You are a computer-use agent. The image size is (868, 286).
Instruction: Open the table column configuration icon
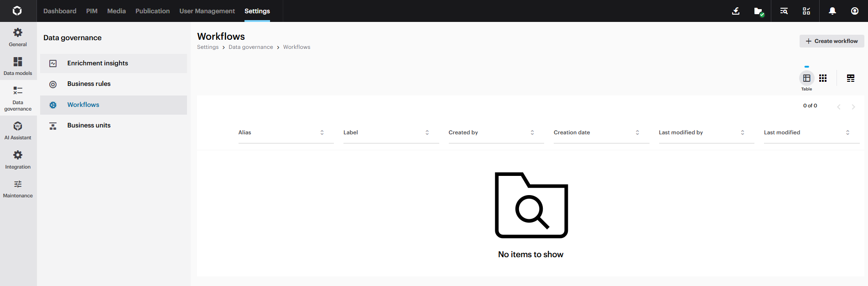[850, 78]
